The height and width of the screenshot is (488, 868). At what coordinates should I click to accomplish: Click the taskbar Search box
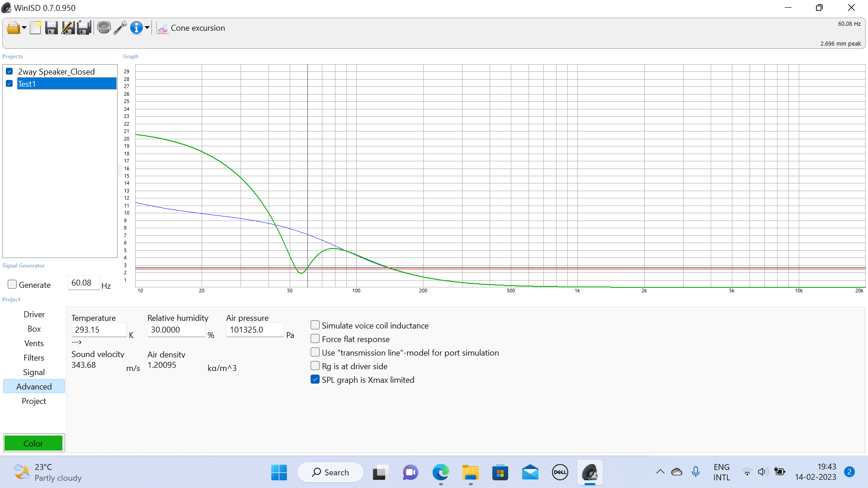click(330, 473)
